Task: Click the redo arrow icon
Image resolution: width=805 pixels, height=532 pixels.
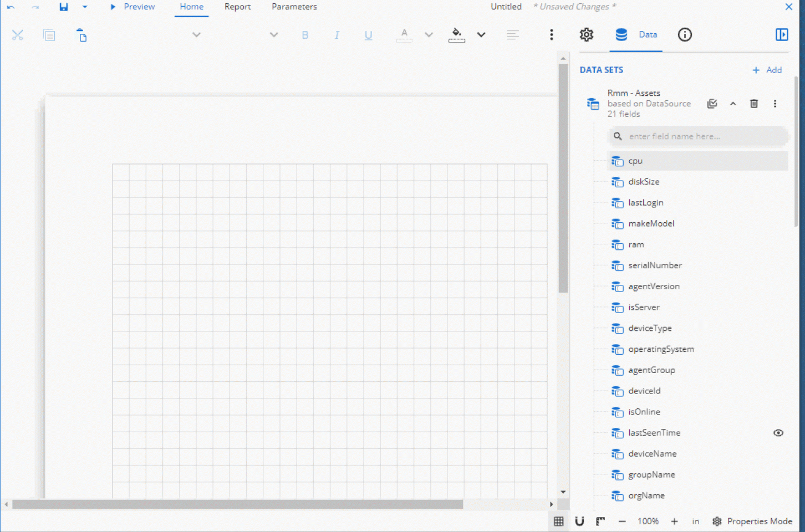Action: tap(35, 7)
